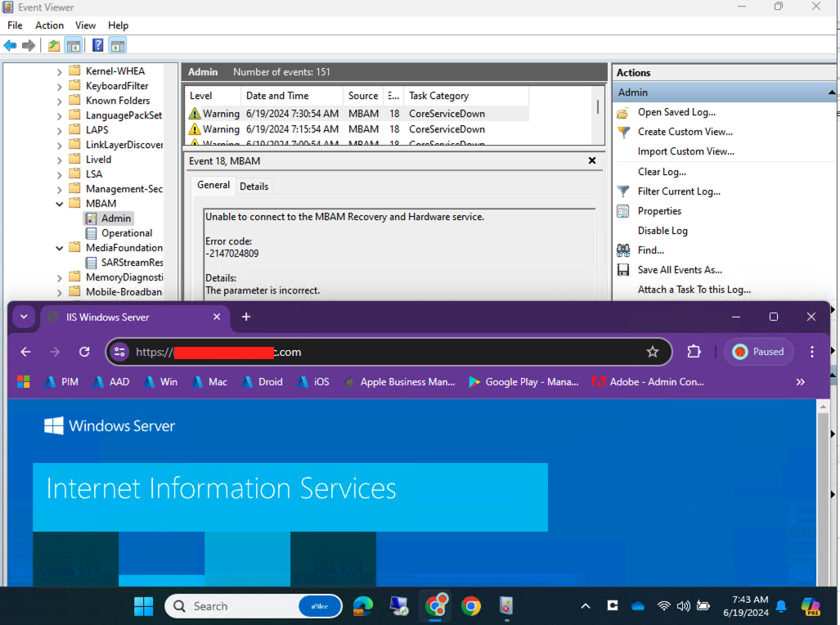
Task: View site information icon in address bar
Action: pos(119,352)
